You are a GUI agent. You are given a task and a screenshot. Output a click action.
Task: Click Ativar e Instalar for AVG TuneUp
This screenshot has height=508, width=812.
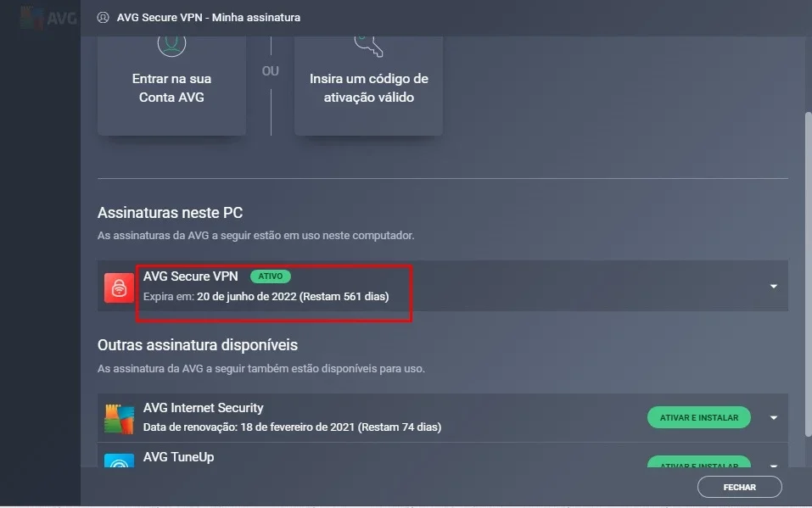[698, 462]
